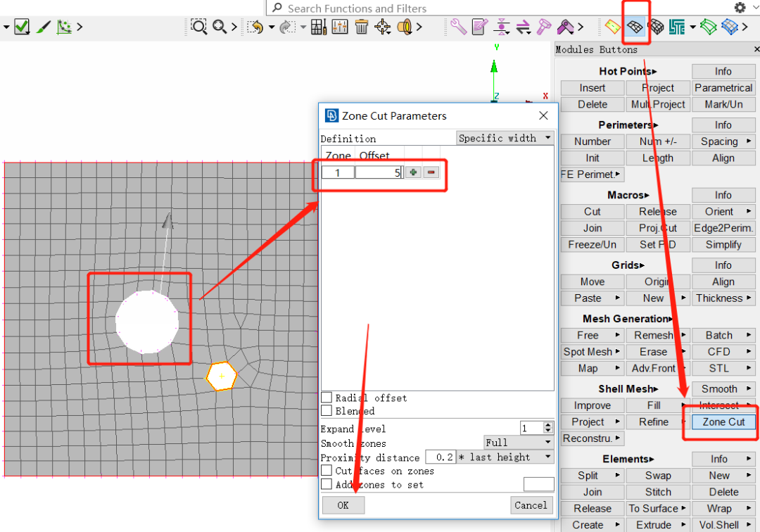
Task: Tick the Cut faces on zones checkbox
Action: tap(327, 471)
